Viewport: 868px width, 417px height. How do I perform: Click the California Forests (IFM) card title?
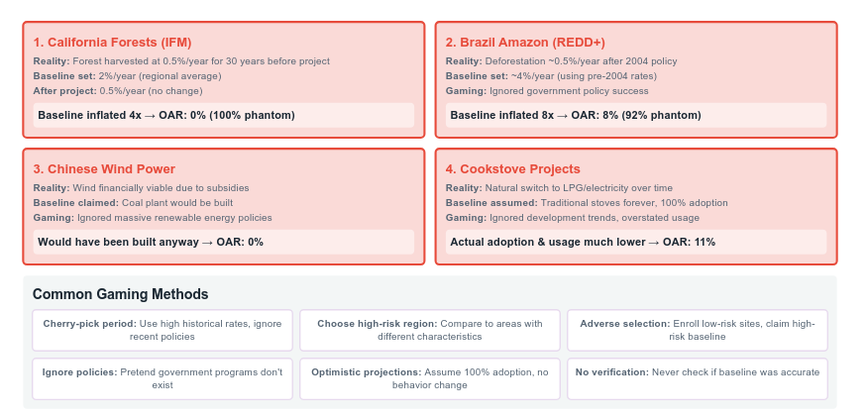point(112,43)
